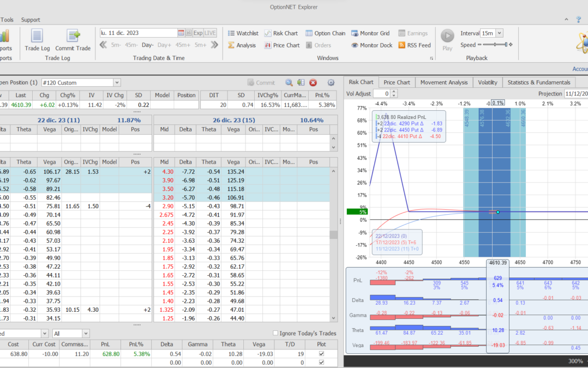The height and width of the screenshot is (368, 588).
Task: Switch to the Volatility tab
Action: [487, 82]
